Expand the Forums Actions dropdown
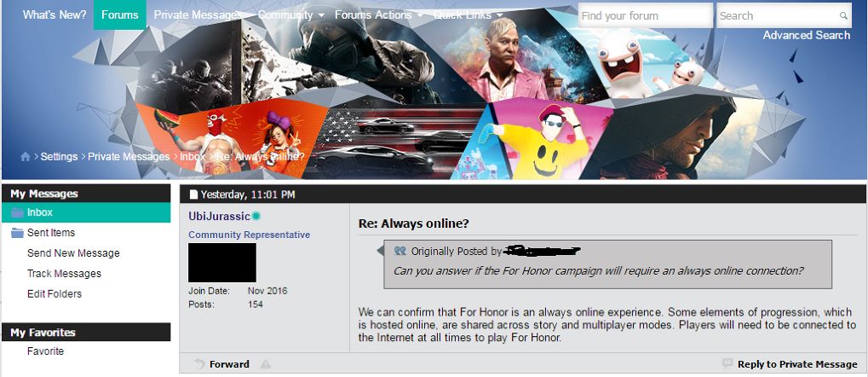868x377 pixels. tap(379, 15)
